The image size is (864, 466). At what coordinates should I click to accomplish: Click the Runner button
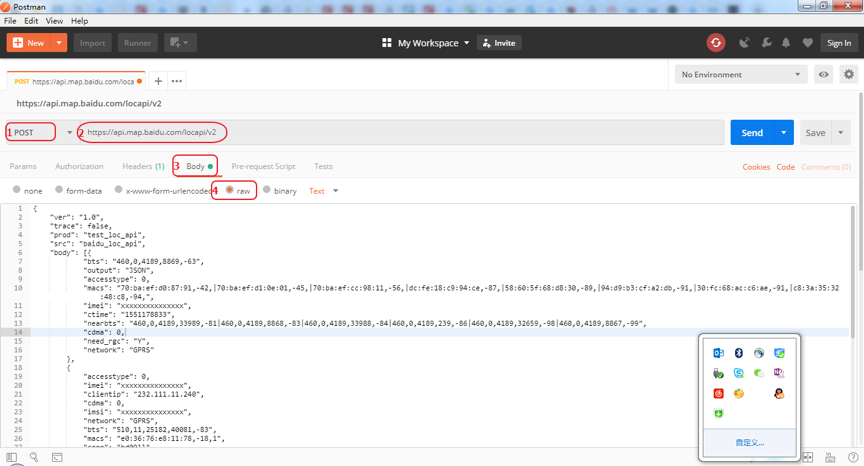point(138,43)
